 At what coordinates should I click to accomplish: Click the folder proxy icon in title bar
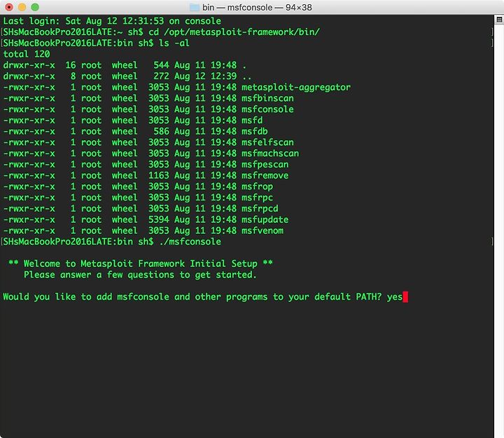pyautogui.click(x=194, y=8)
